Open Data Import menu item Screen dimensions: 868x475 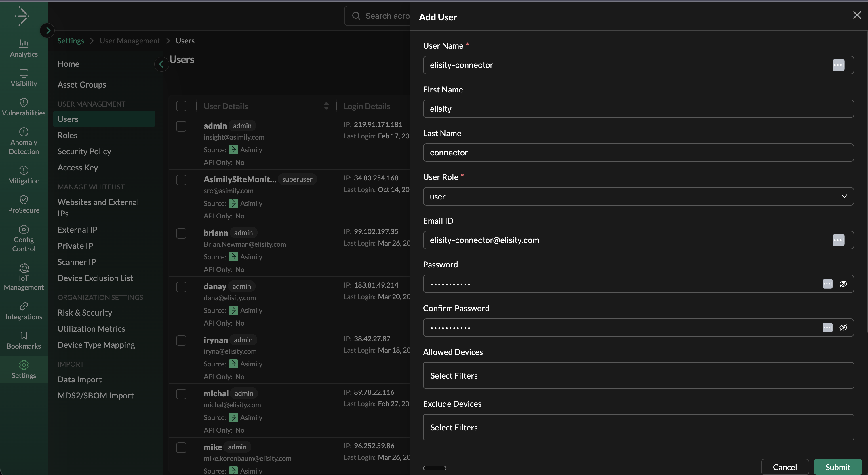(79, 380)
